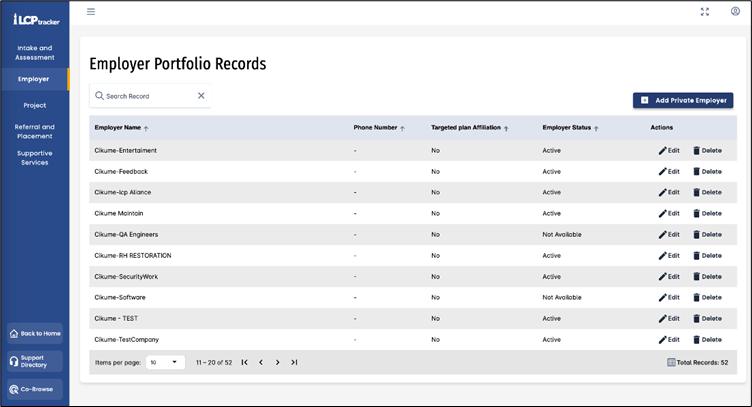Go to the last page

pos(294,362)
